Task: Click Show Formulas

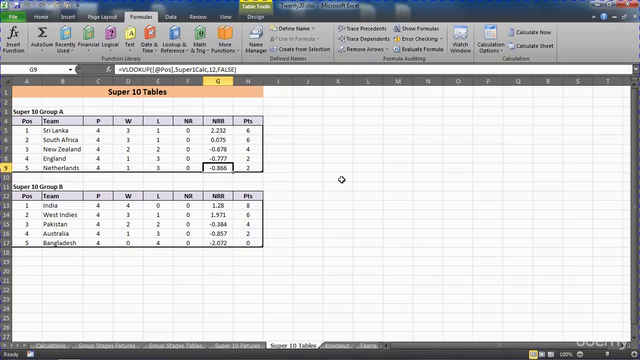Action: (x=416, y=29)
